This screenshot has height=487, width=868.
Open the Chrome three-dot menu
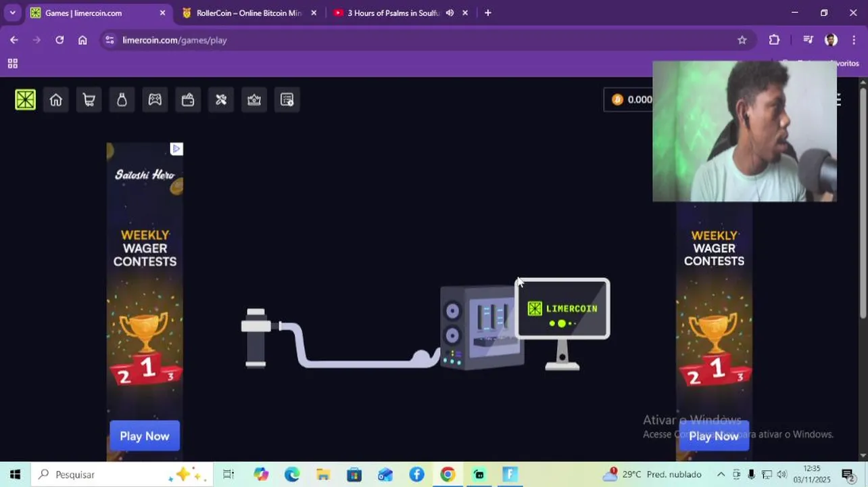[x=854, y=40]
